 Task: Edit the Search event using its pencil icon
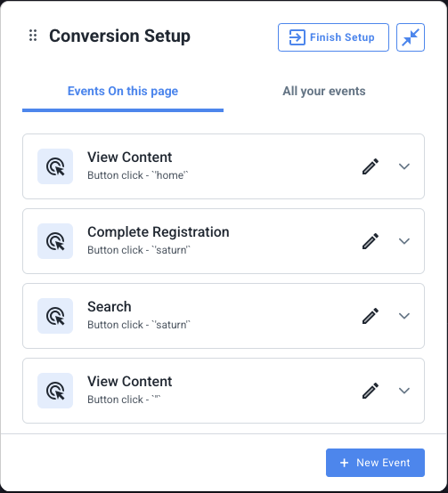coord(371,316)
